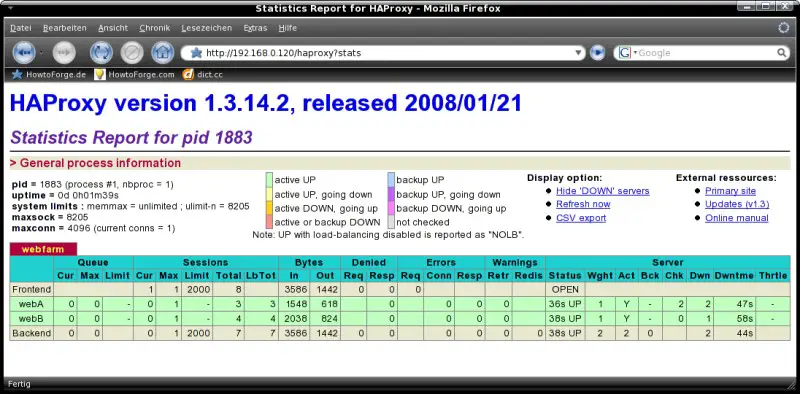Click the 'not checked' gray swatch
800x394 pixels.
click(x=391, y=222)
